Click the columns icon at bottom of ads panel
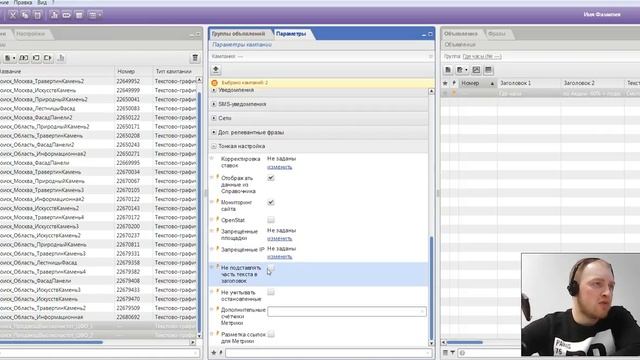 click(x=445, y=353)
